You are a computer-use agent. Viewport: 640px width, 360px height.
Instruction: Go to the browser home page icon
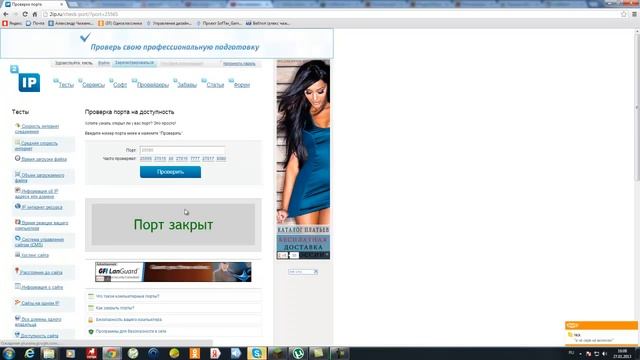tap(35, 14)
